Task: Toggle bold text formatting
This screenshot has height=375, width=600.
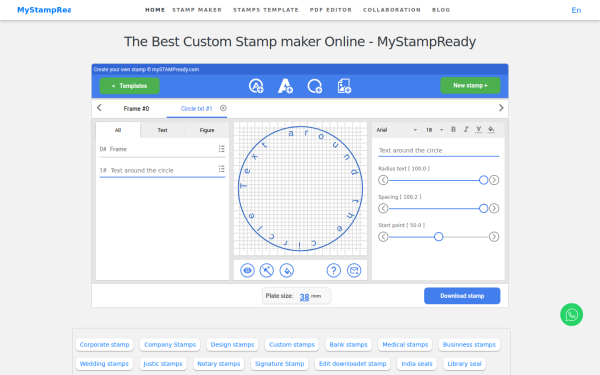Action: click(453, 129)
